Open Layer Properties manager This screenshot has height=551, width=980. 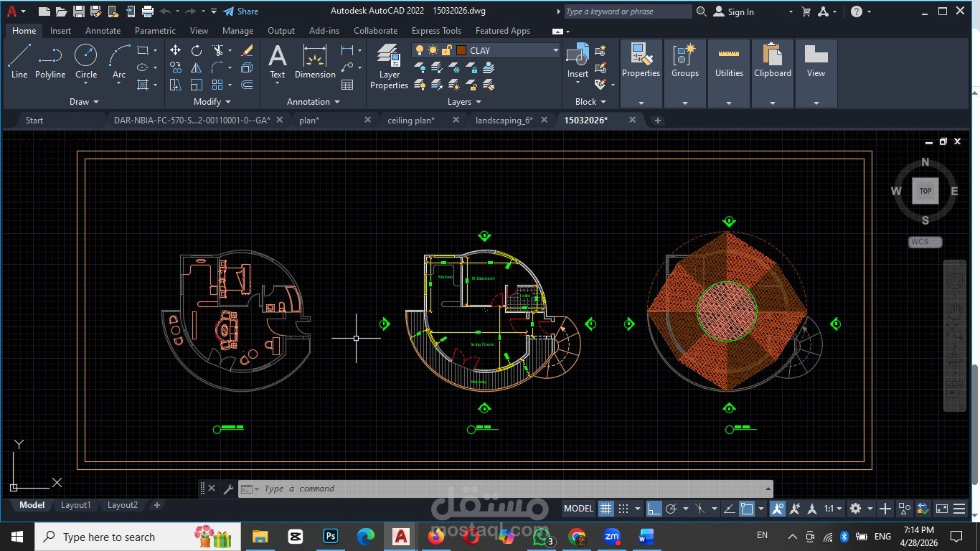coord(389,66)
